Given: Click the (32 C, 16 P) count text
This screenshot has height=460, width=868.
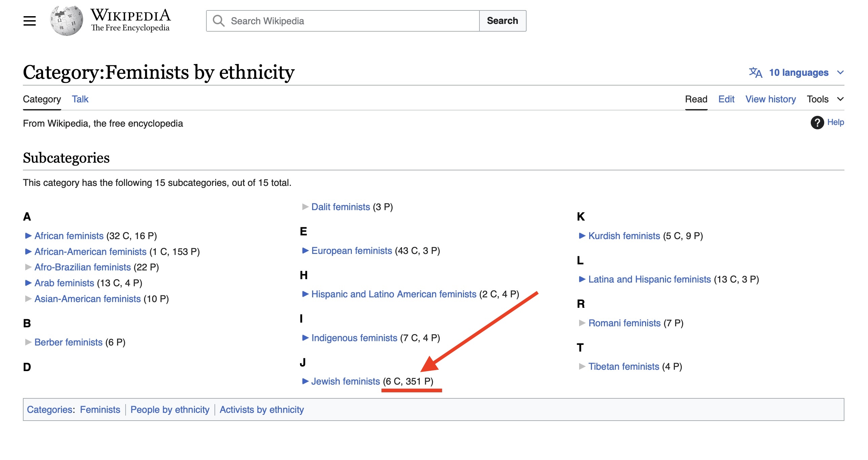Looking at the screenshot, I should [131, 236].
